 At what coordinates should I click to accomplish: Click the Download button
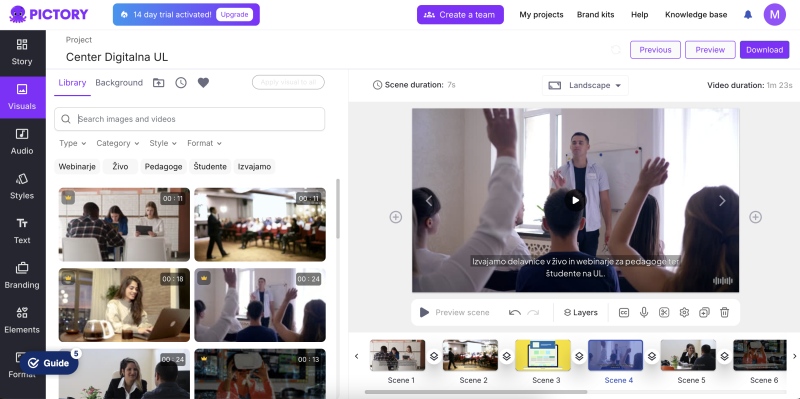pyautogui.click(x=764, y=50)
